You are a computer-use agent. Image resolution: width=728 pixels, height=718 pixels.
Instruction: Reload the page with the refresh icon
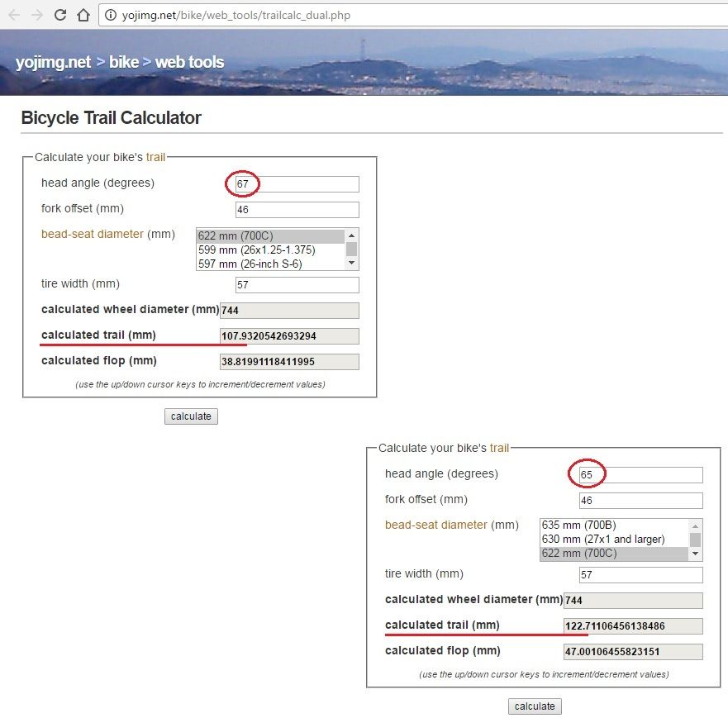point(59,15)
